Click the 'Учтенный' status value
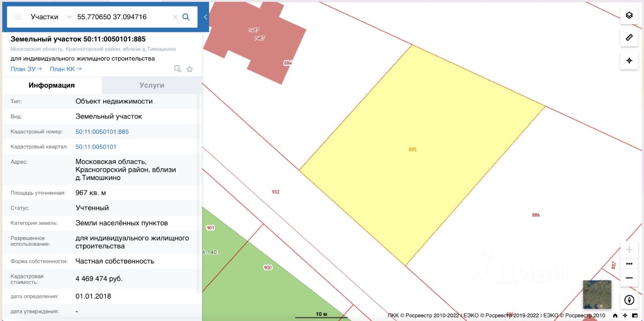Image resolution: width=644 pixels, height=321 pixels. point(92,207)
